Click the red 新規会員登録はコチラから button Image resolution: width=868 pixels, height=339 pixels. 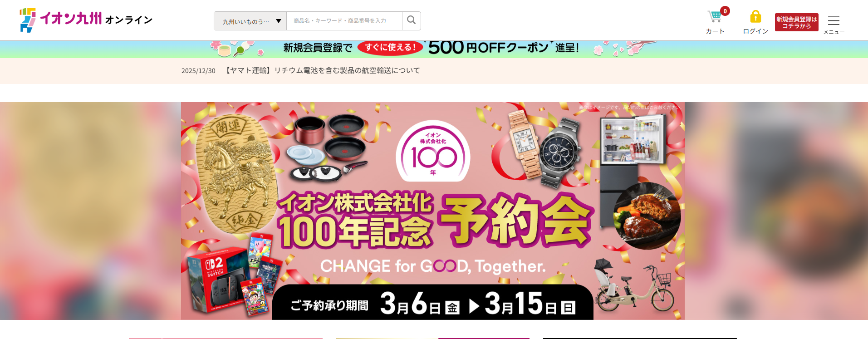[797, 22]
